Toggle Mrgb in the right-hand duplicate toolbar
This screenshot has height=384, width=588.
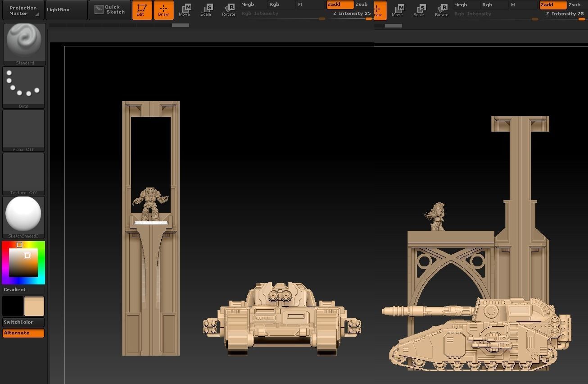tap(466, 5)
